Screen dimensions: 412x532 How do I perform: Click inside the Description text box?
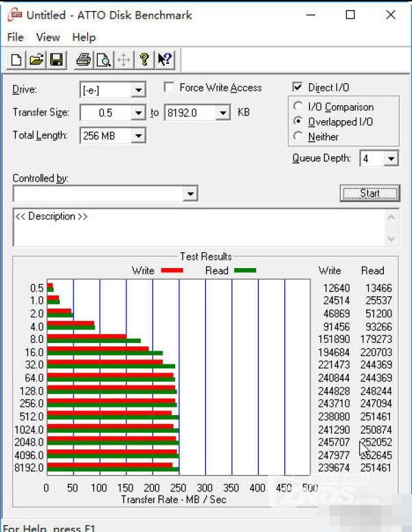click(199, 228)
